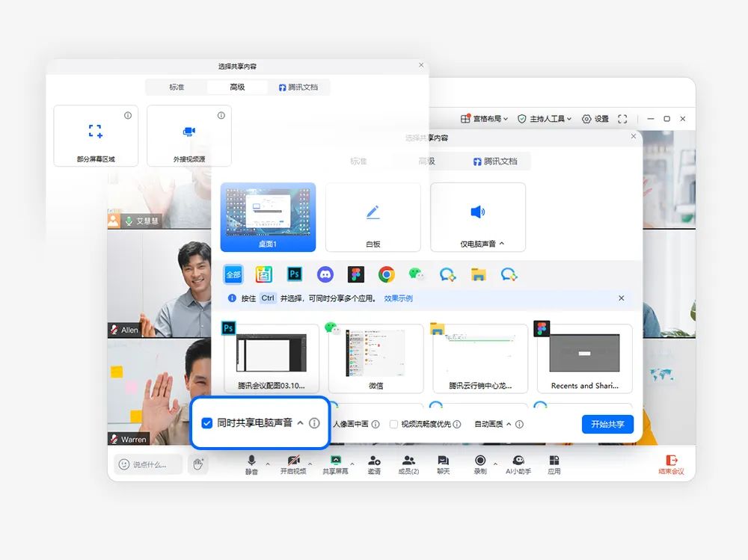Open the 效果示例 example link
This screenshot has height=560, width=748.
coord(399,298)
